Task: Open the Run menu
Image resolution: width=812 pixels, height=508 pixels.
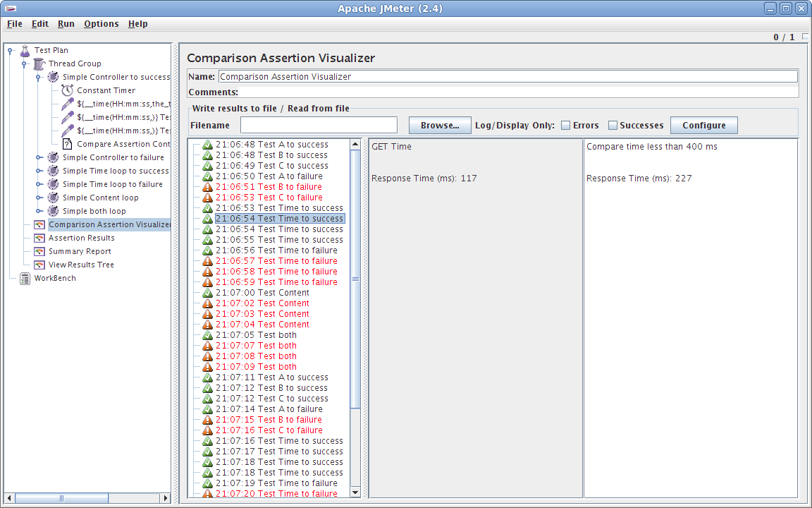Action: (x=66, y=23)
